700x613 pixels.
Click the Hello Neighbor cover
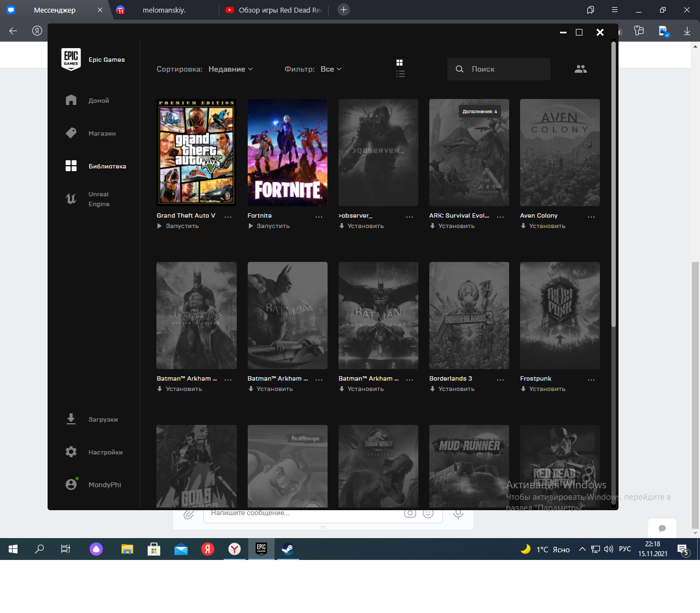click(x=288, y=466)
